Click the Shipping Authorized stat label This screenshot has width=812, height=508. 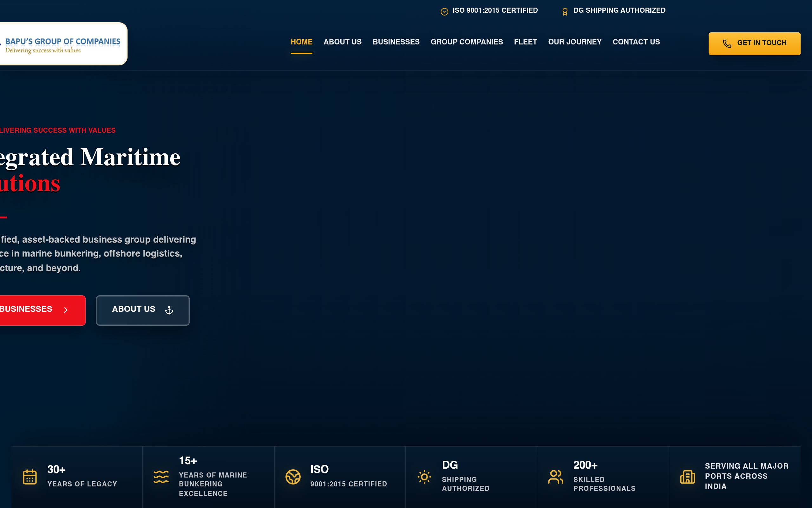coord(466,484)
